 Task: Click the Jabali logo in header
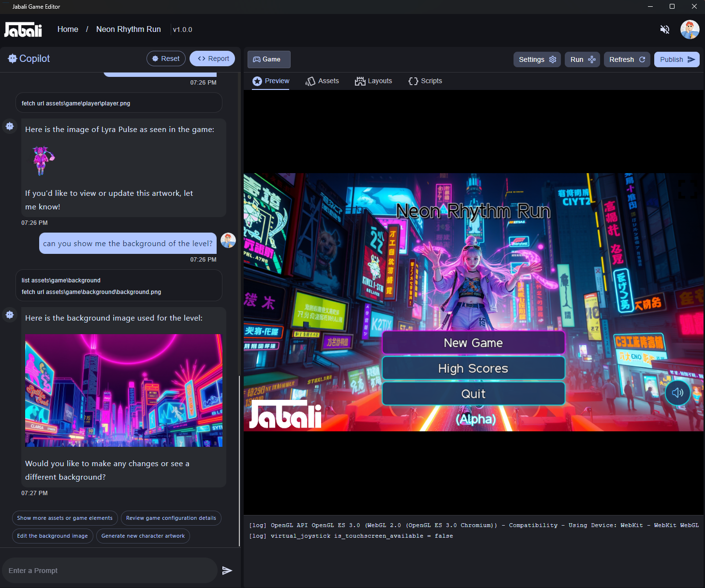[23, 29]
